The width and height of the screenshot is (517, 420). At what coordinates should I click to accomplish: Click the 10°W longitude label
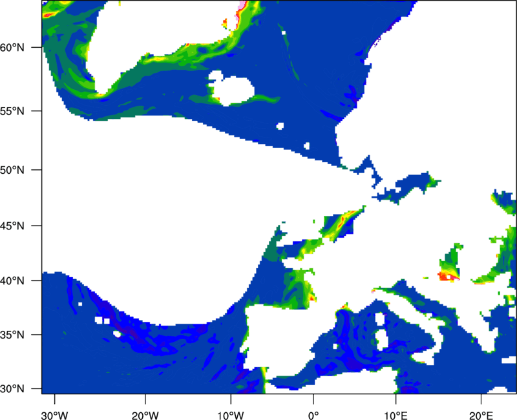(231, 415)
